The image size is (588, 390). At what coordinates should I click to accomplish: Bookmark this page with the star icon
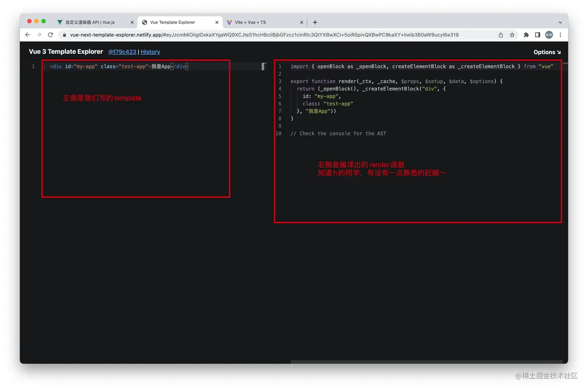pos(512,35)
